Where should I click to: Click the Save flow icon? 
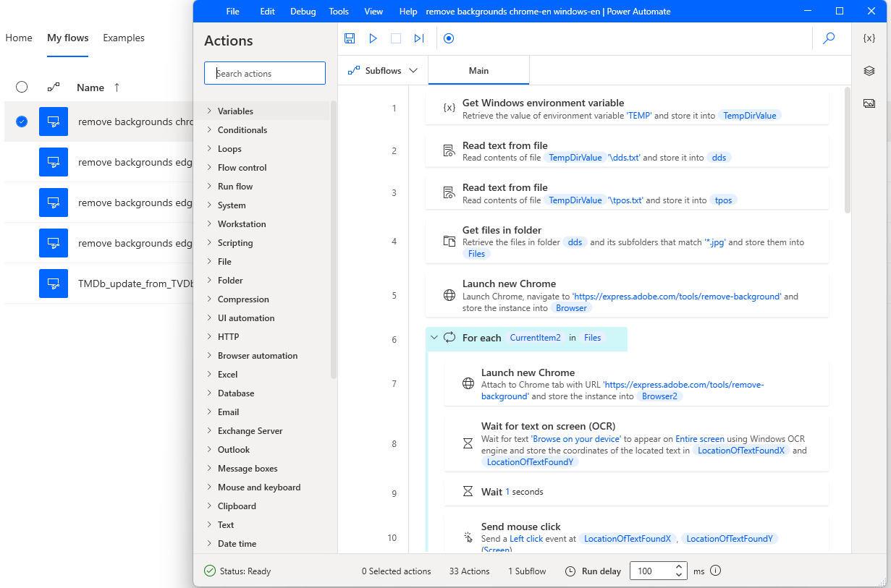[x=350, y=38]
